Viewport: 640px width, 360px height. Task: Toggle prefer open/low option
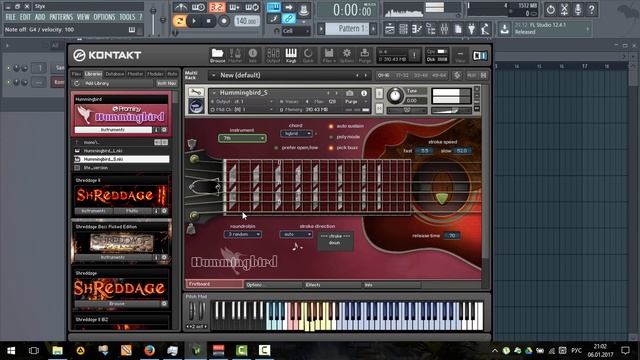click(x=276, y=148)
